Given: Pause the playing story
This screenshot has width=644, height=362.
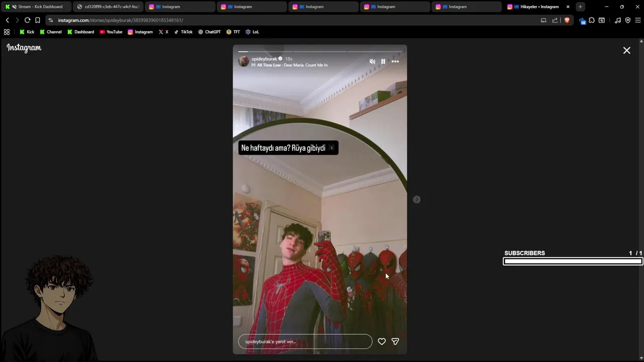Looking at the screenshot, I should (383, 61).
